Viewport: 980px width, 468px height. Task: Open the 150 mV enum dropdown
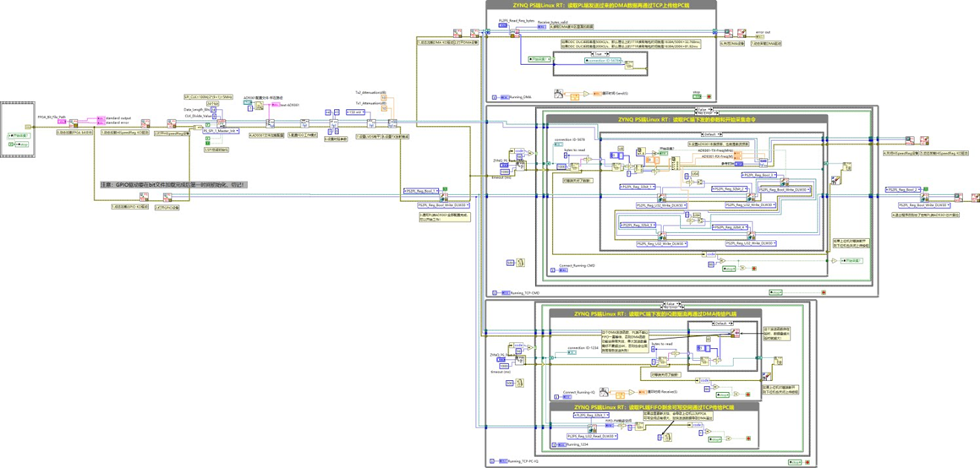(x=356, y=112)
